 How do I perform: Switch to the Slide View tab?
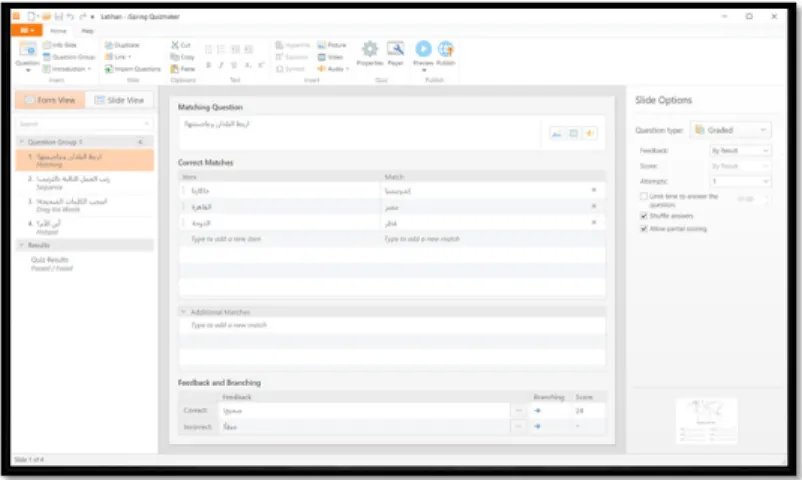[x=119, y=100]
